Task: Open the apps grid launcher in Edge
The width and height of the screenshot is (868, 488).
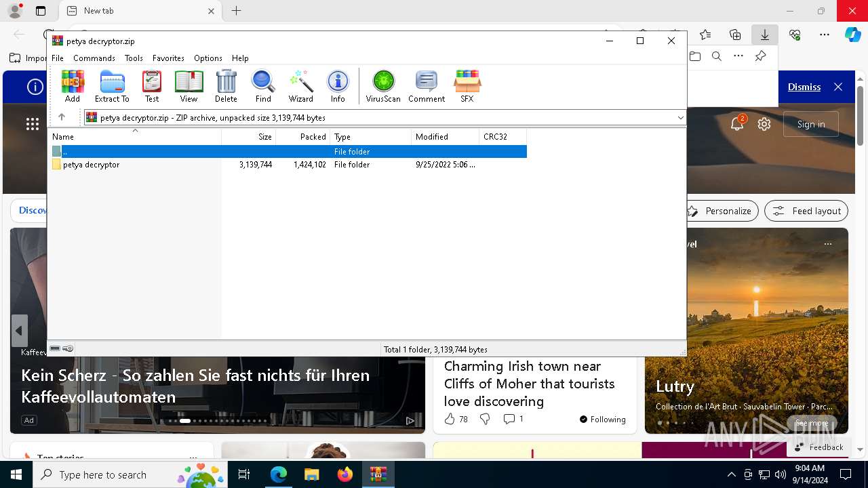Action: pos(33,123)
